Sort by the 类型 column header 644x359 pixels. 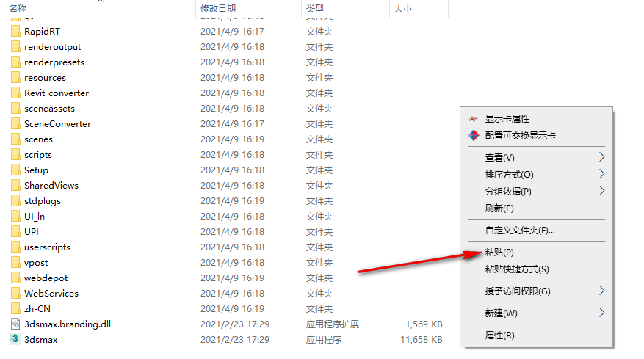click(x=315, y=8)
